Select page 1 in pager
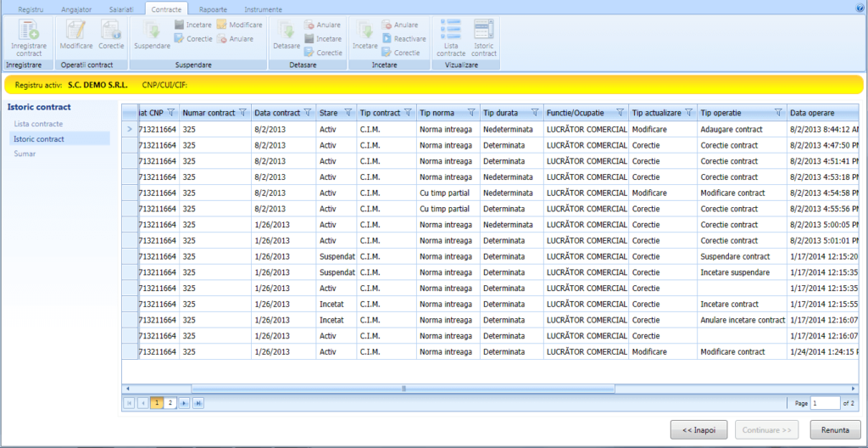The image size is (868, 448). pos(157,403)
